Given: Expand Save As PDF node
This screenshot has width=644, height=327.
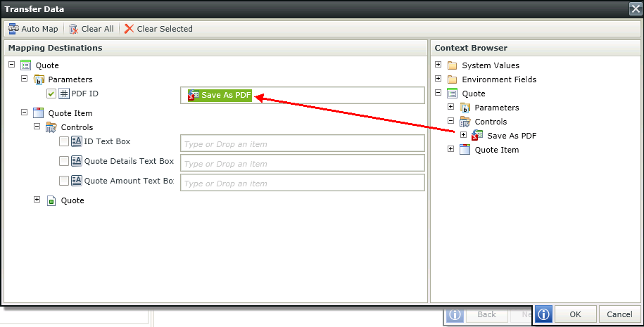Looking at the screenshot, I should [464, 134].
